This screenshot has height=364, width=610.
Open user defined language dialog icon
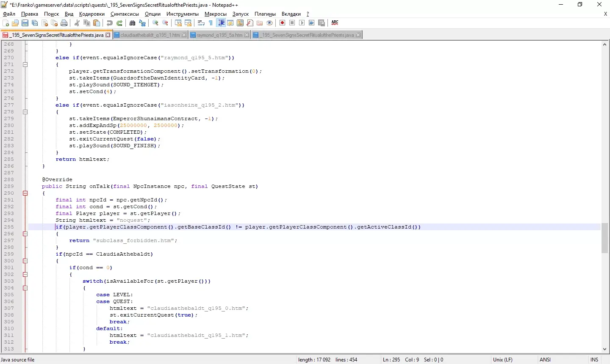230,23
